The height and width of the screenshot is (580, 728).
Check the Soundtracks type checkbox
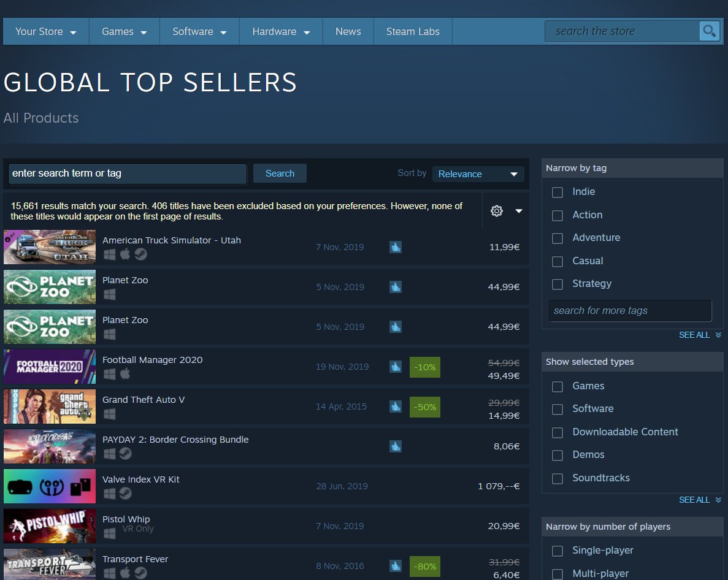pos(557,478)
